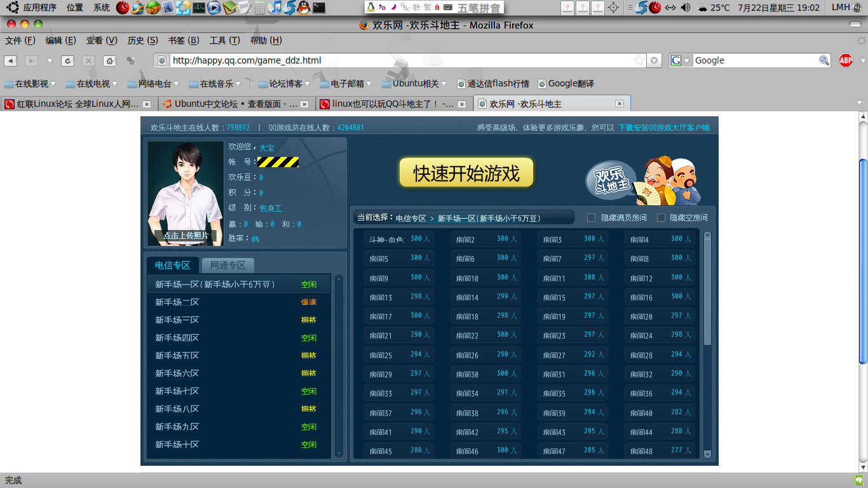Open the tab list dropdown arrow
The width and height of the screenshot is (868, 488).
click(860, 103)
